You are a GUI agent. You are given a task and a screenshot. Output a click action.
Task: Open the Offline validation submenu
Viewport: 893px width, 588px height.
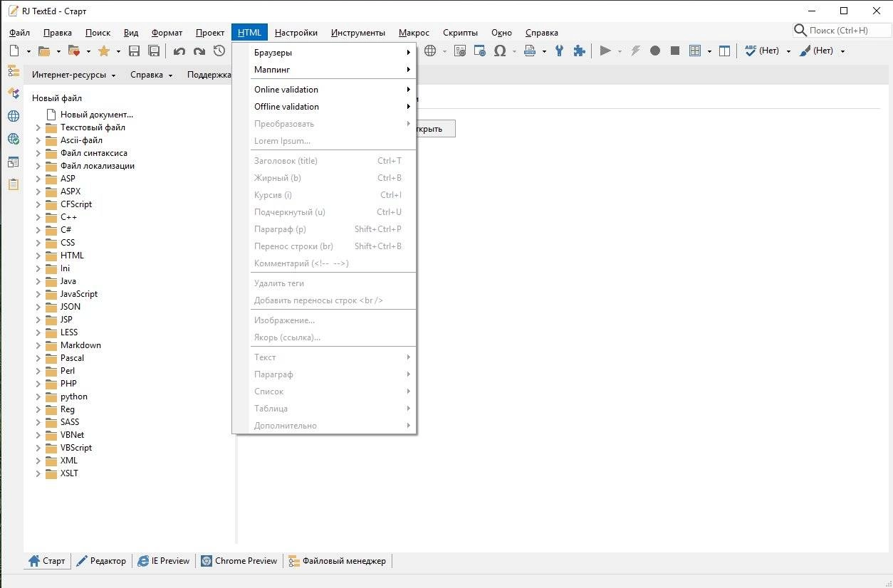click(324, 107)
